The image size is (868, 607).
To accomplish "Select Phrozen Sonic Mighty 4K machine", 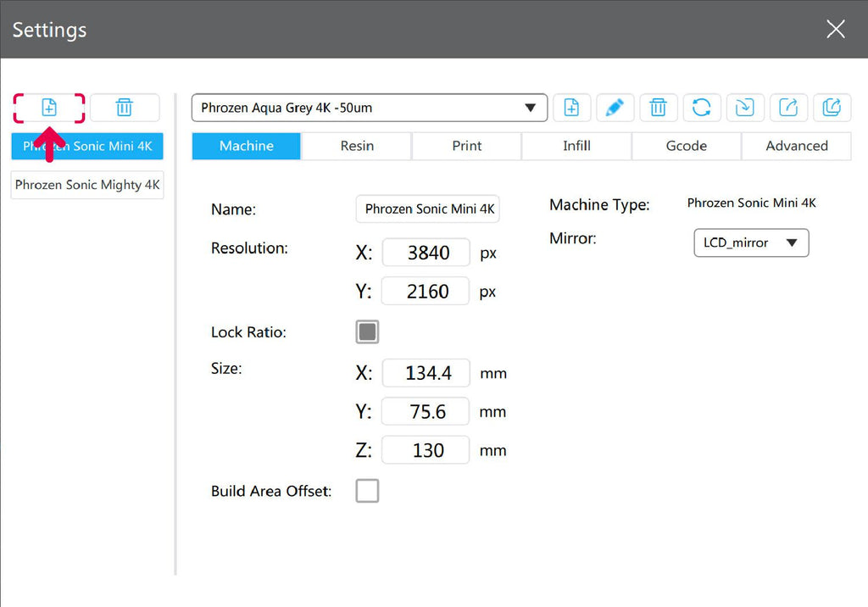I will [x=87, y=185].
